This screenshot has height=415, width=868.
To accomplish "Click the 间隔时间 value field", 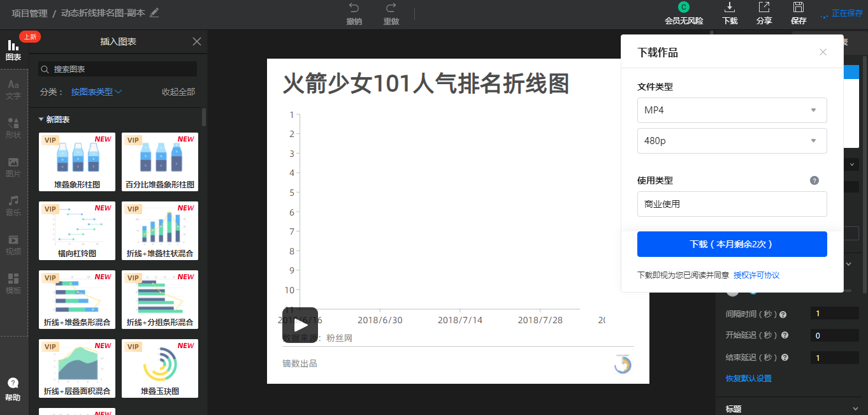I will 834,314.
